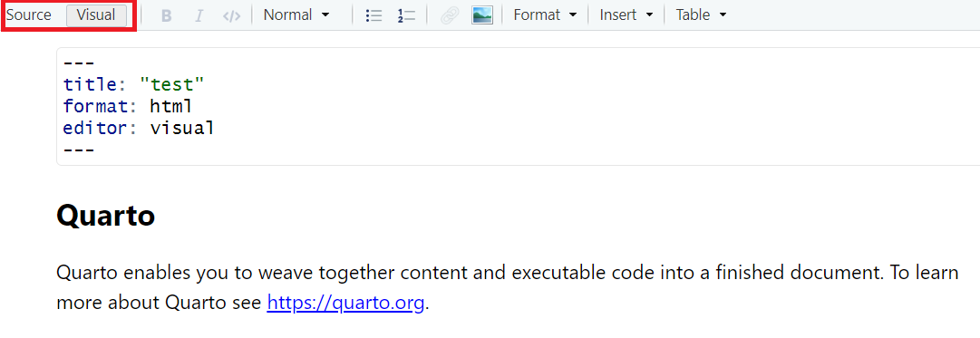Click the Quarto heading text
Image resolution: width=980 pixels, height=338 pixels.
(x=105, y=217)
